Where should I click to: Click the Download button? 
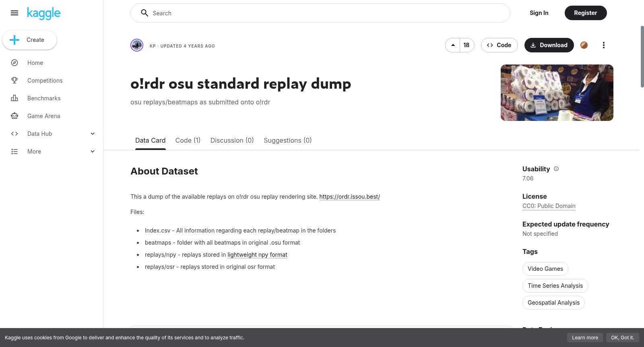pyautogui.click(x=549, y=45)
